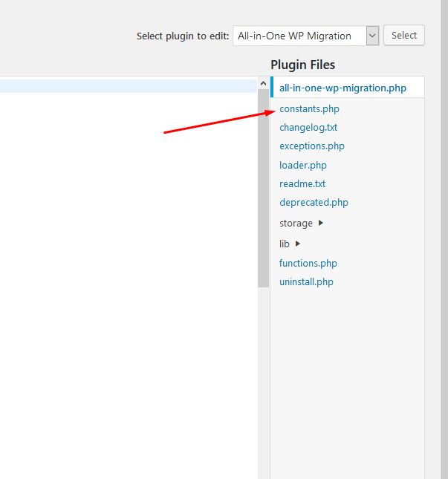Image resolution: width=448 pixels, height=479 pixels.
Task: Click the code editor scrollbar thumb
Action: pyautogui.click(x=263, y=186)
